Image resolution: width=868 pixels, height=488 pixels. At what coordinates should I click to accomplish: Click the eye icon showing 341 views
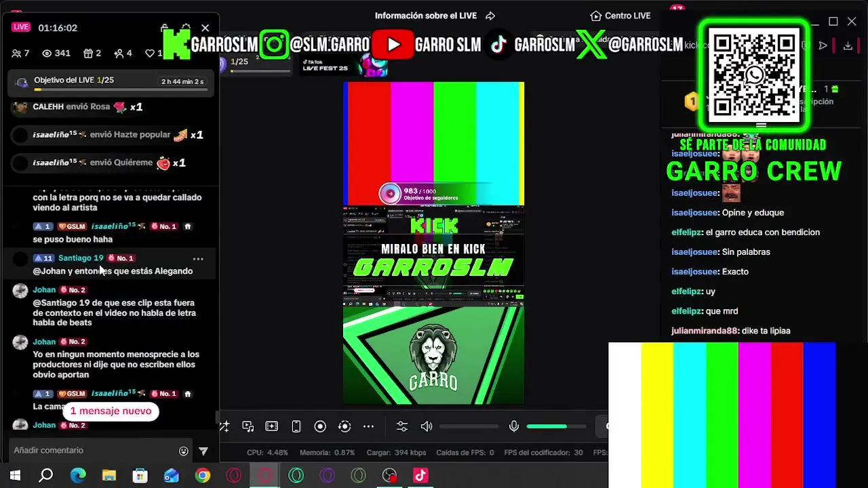(x=56, y=53)
